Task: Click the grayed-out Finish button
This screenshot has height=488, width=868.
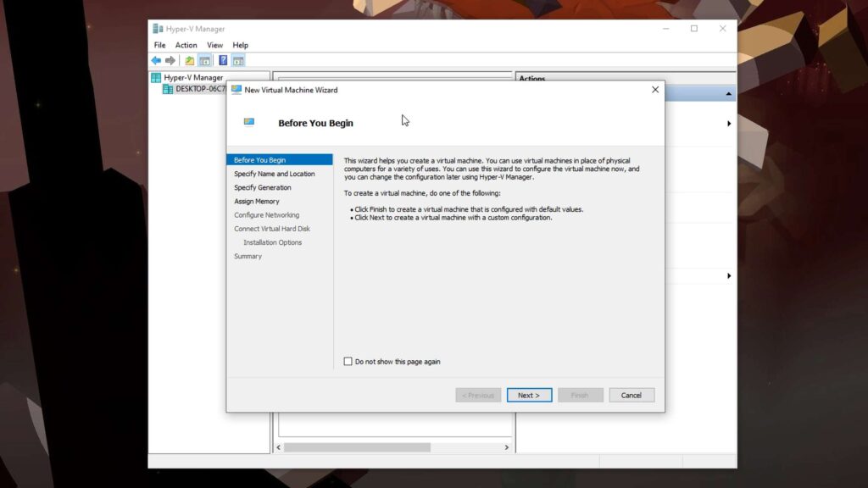Action: pyautogui.click(x=580, y=395)
